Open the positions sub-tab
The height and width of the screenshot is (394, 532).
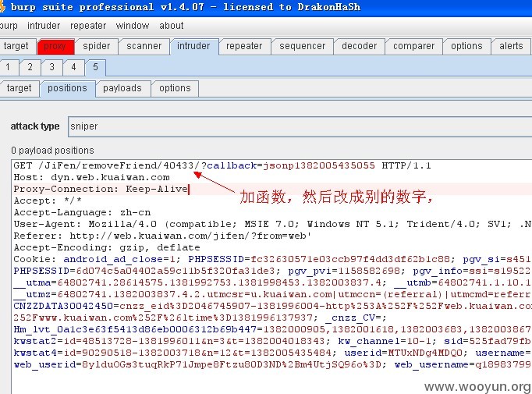[x=68, y=88]
